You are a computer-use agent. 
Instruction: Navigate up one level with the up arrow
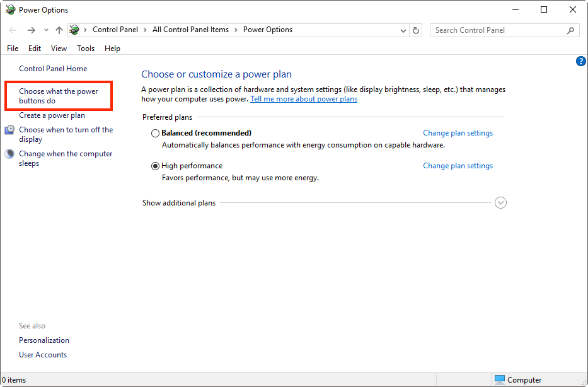[x=59, y=30]
